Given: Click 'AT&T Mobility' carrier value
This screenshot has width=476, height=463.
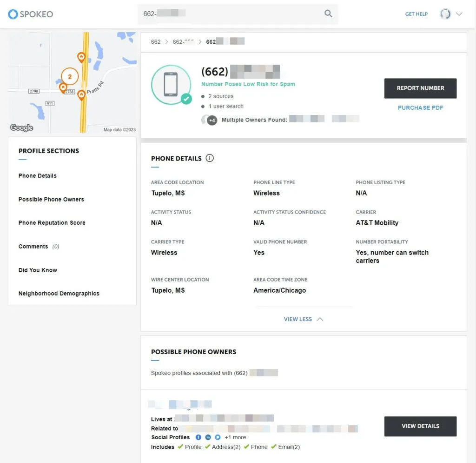Looking at the screenshot, I should [377, 223].
